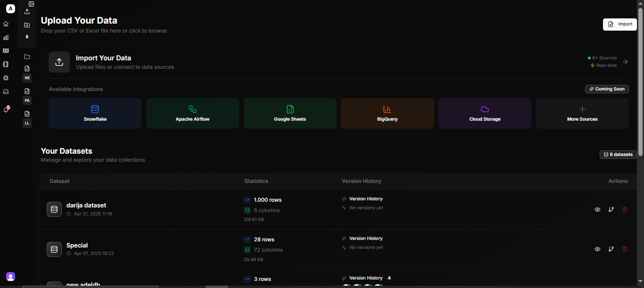Click the Import Your Data upload area

(59, 62)
